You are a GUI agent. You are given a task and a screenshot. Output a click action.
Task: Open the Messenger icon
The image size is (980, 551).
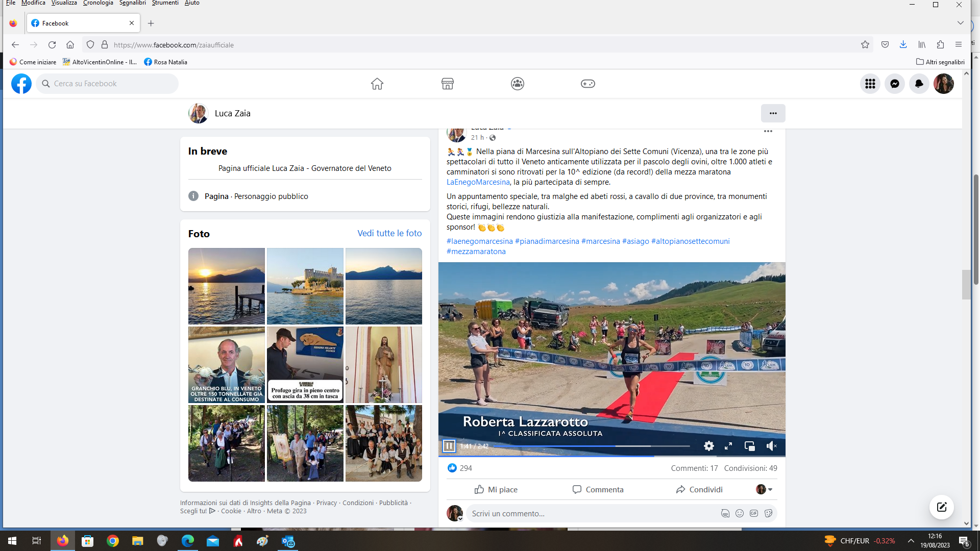pos(895,84)
